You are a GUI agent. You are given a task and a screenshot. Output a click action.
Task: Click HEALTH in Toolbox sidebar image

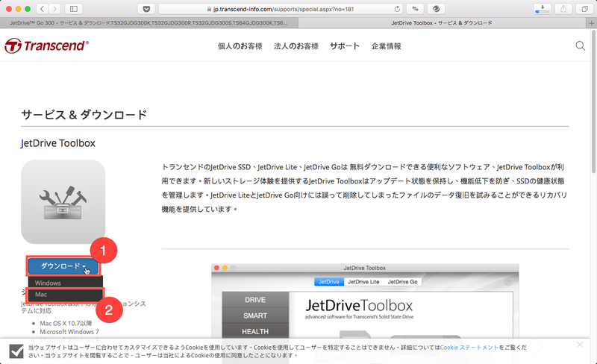[255, 332]
